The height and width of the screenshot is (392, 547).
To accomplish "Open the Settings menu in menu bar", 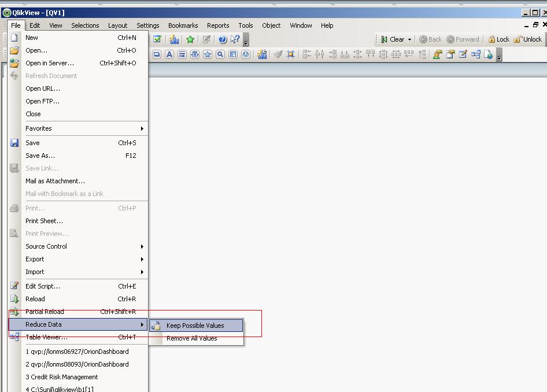I will 147,25.
